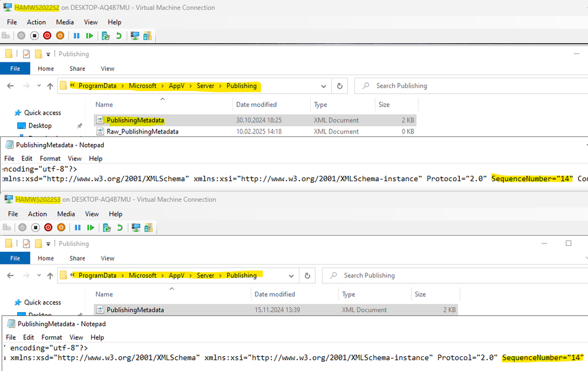The width and height of the screenshot is (588, 371).
Task: Click Start (grey power) icon in HAMWS2022S2 toolbar
Action: tap(21, 36)
